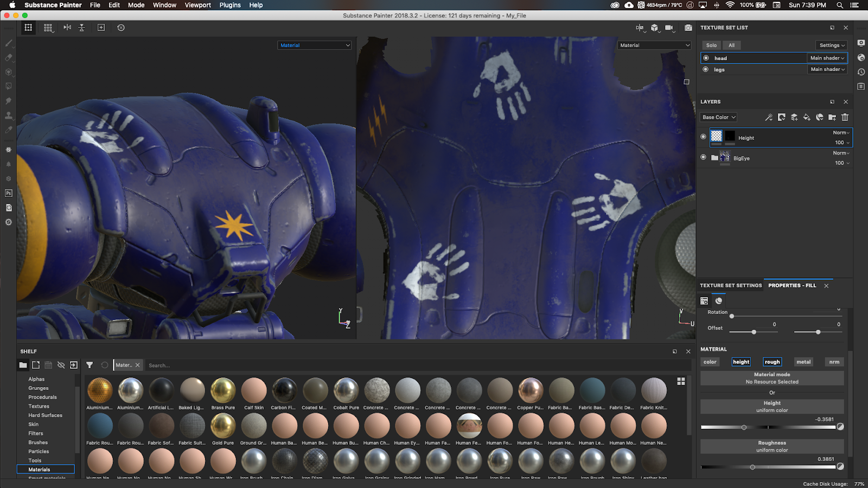The height and width of the screenshot is (488, 868).
Task: Open the Viewport menu
Action: point(197,5)
